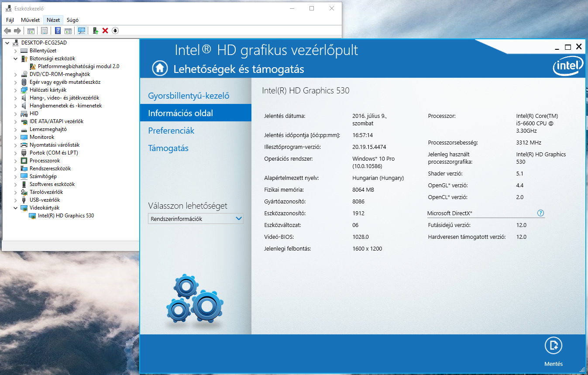Click the Back arrow in Device Manager toolbar
Viewport: 588px width, 375px height.
pos(7,31)
